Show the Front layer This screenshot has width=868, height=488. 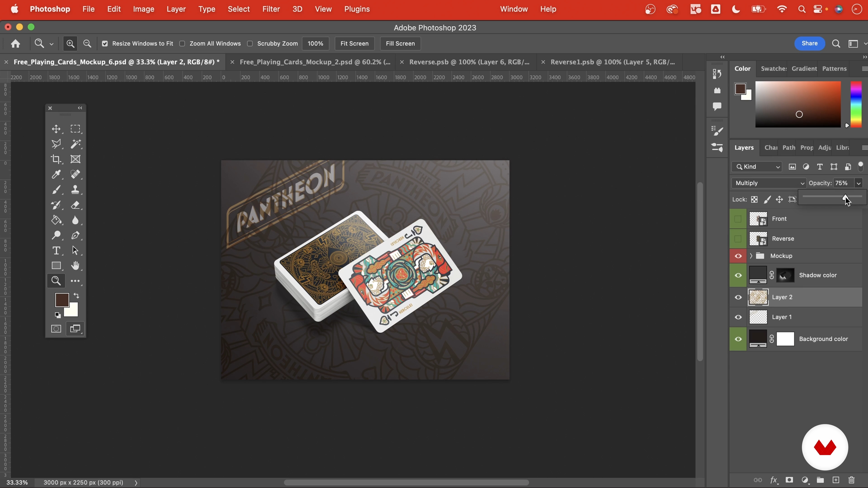click(x=738, y=219)
